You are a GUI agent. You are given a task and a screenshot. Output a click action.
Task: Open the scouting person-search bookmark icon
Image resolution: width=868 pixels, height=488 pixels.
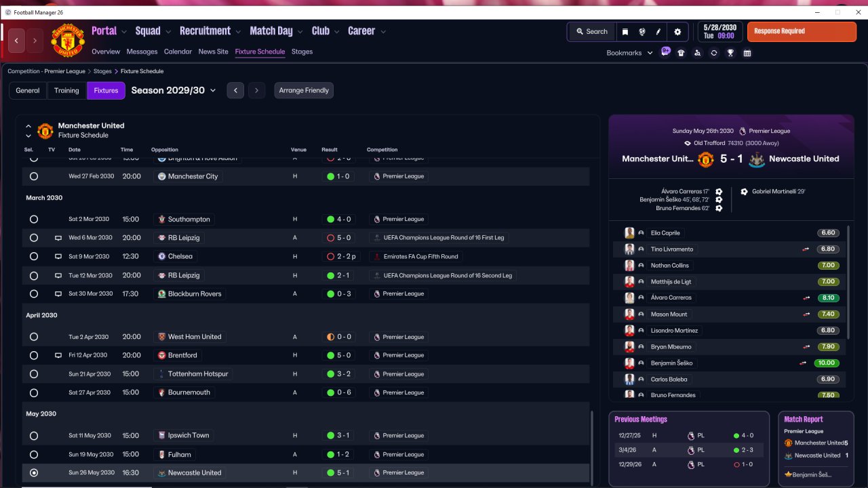697,53
